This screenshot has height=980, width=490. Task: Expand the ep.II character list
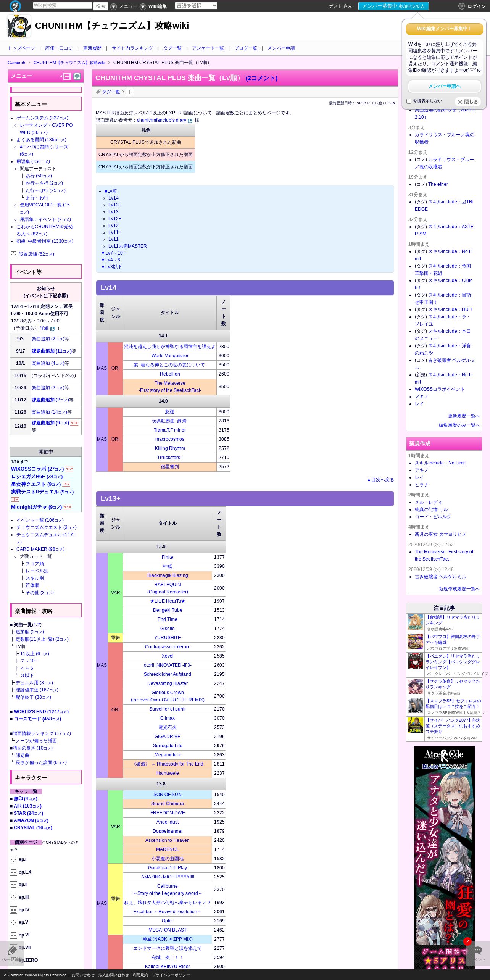coord(13,885)
